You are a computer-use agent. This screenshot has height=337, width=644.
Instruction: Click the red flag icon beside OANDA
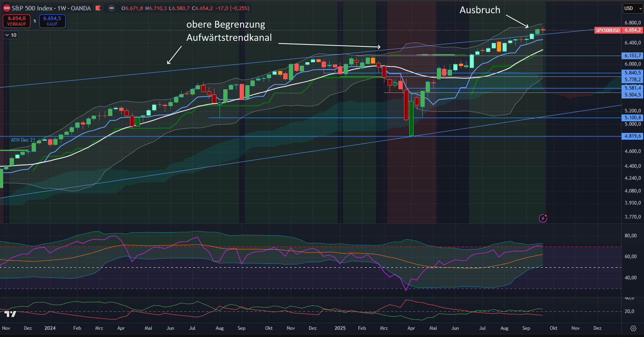[98, 8]
